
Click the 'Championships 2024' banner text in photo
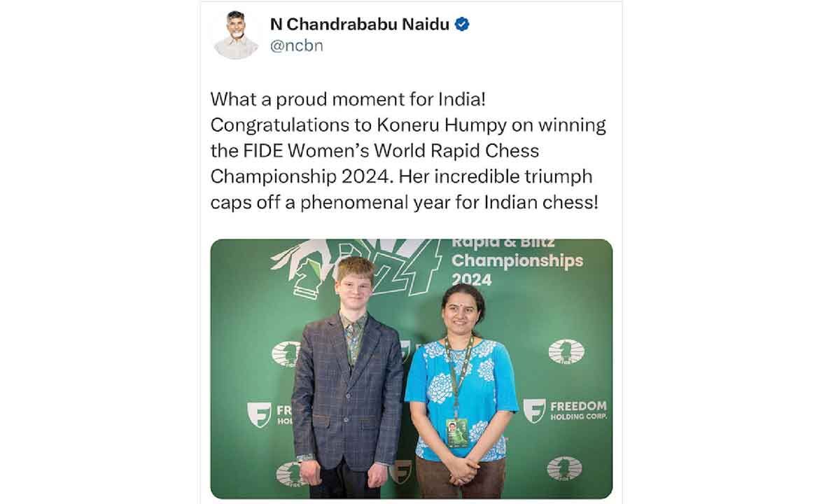(x=517, y=269)
